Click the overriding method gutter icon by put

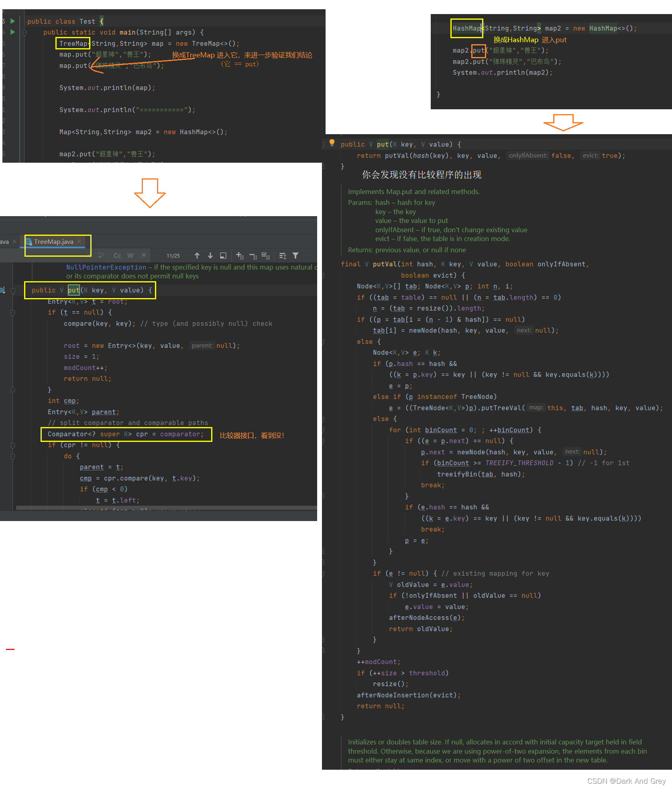pos(2,290)
